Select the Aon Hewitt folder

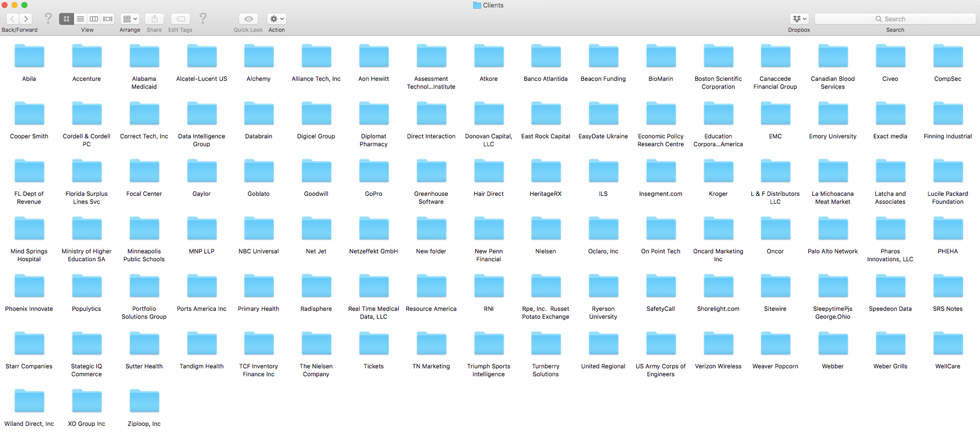pos(374,56)
